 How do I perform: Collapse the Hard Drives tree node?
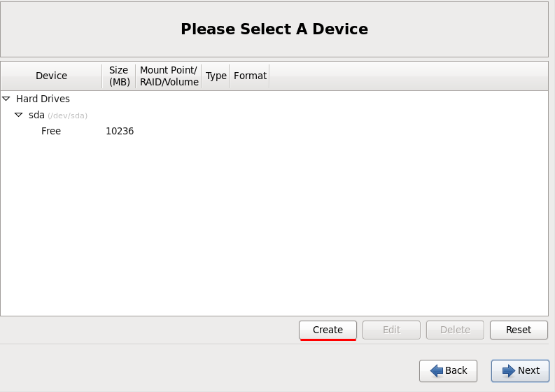coord(6,99)
